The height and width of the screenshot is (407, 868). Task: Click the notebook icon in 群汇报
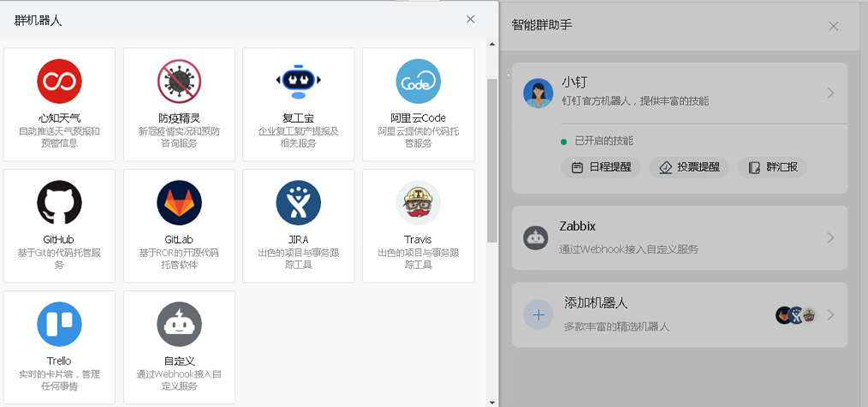click(754, 168)
